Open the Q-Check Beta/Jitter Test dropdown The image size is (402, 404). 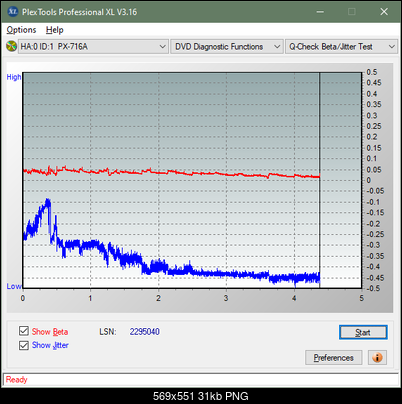click(342, 47)
